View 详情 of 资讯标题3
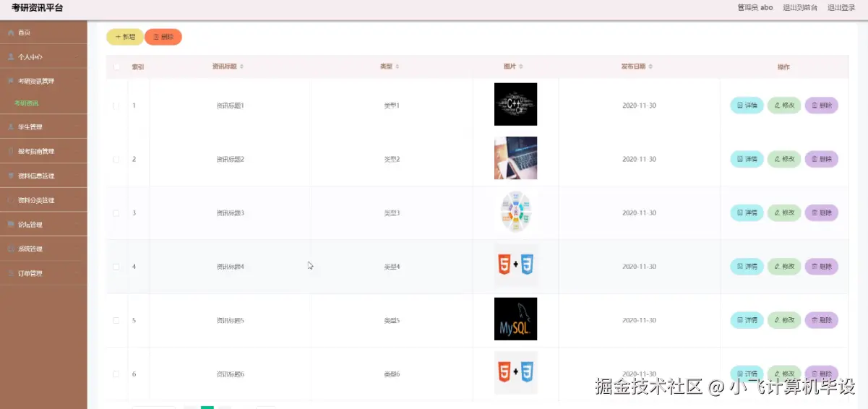 tap(747, 212)
